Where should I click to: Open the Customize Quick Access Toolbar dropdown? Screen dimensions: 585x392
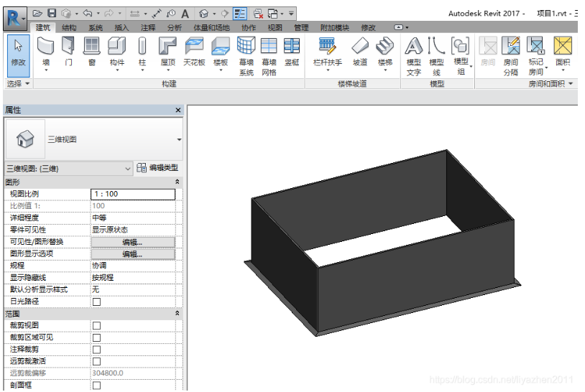(291, 14)
